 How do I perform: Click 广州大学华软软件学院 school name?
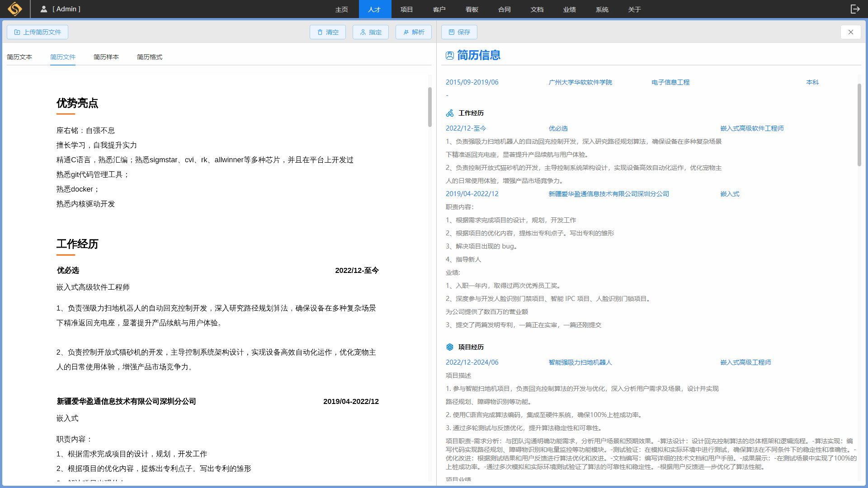pos(580,82)
